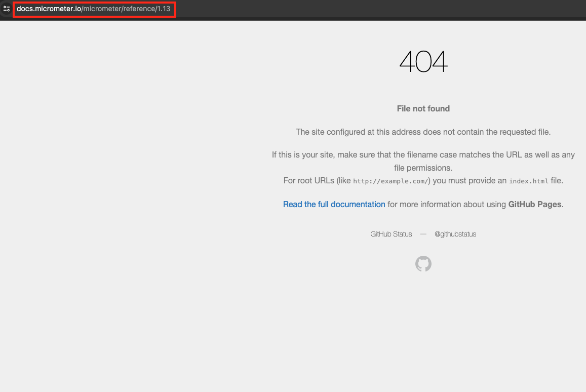Click the GitHub Octocat logo

click(x=423, y=264)
